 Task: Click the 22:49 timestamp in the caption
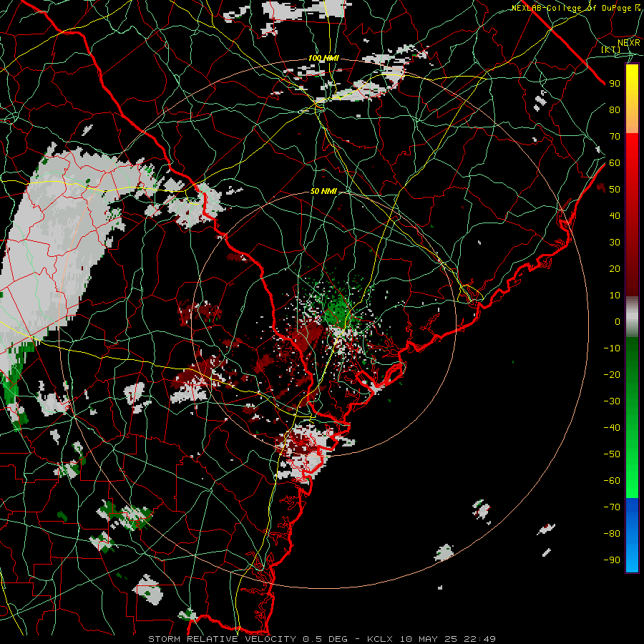(x=479, y=639)
